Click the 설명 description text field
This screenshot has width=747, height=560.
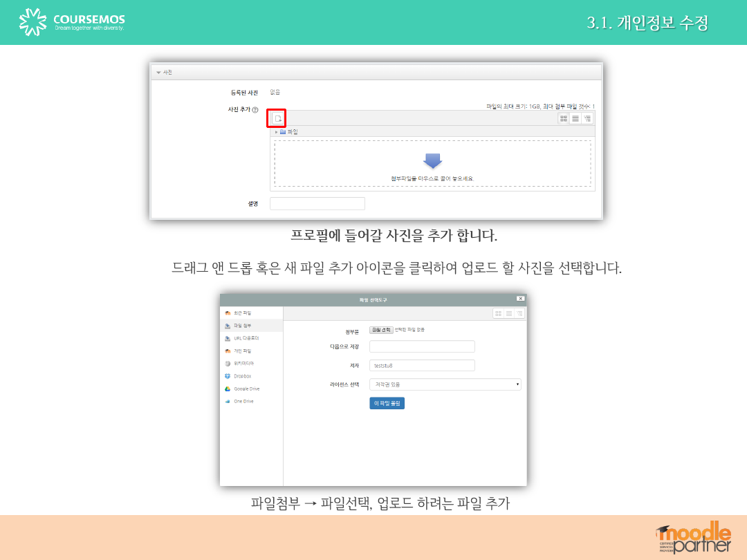coord(317,203)
